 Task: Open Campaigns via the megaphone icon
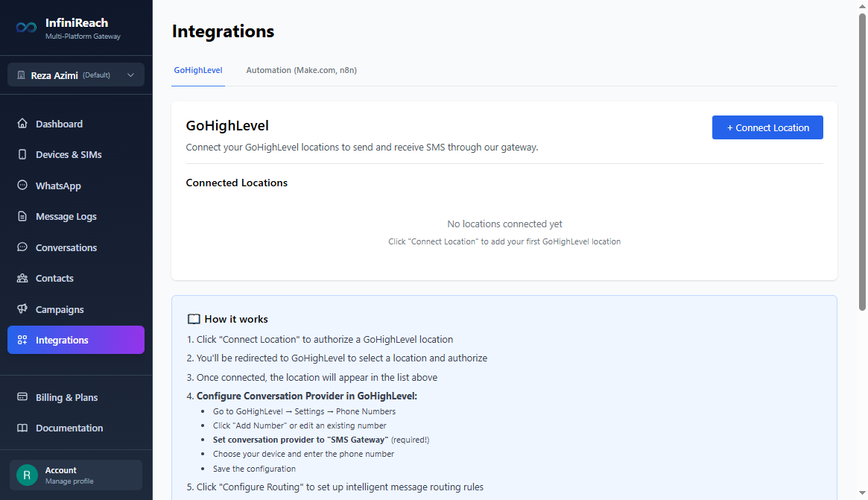click(23, 309)
